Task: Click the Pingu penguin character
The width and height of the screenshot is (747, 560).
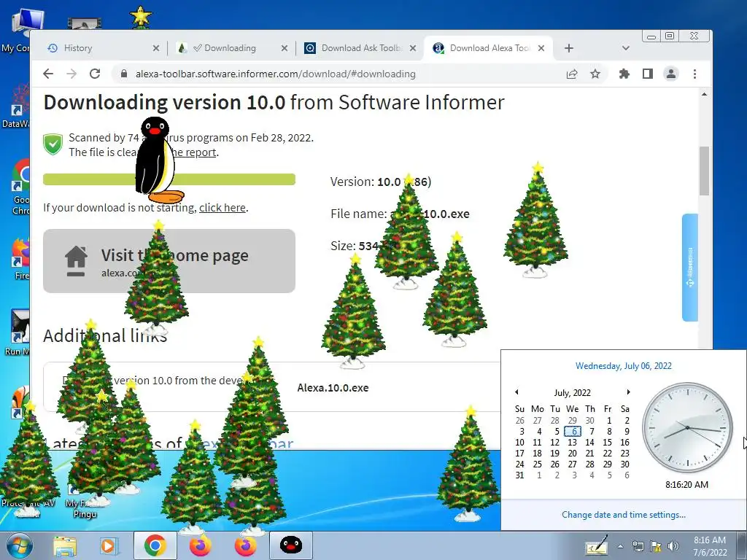Action: [x=158, y=160]
